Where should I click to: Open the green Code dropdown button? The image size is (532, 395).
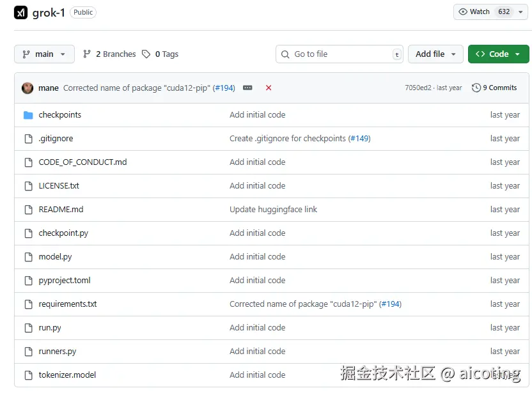click(x=498, y=54)
